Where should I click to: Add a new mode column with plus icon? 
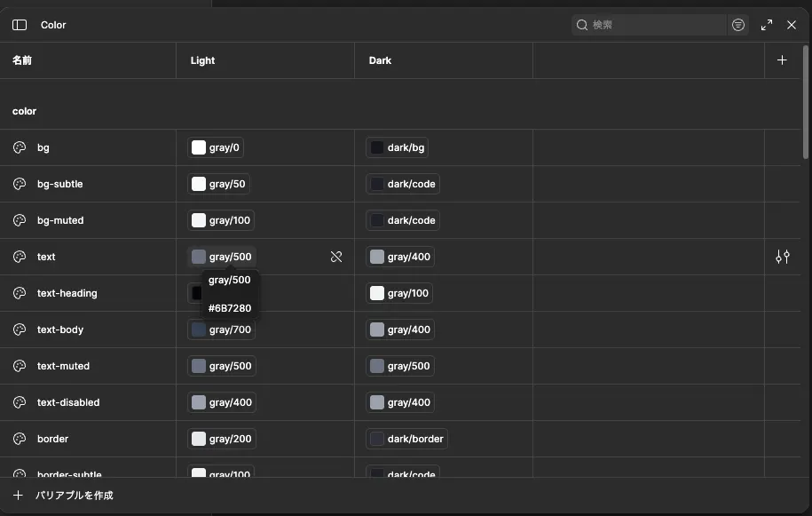coord(782,60)
